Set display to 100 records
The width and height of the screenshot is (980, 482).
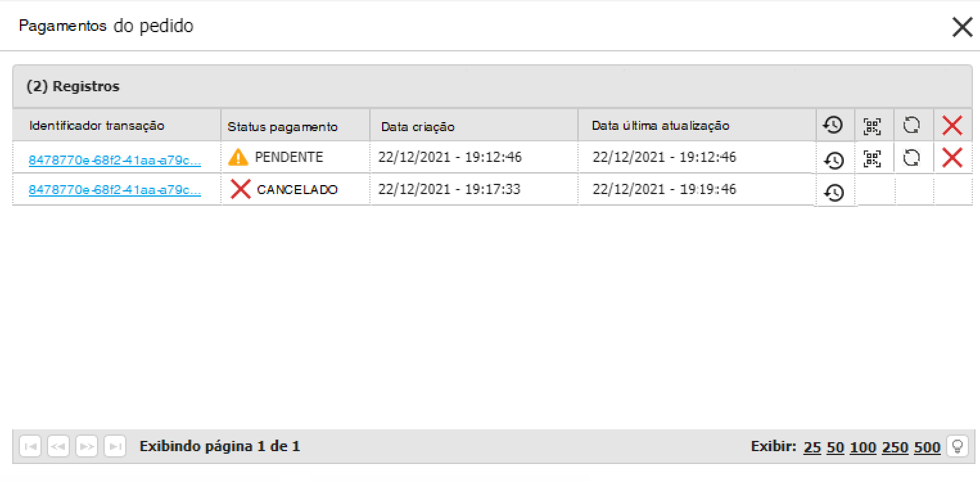[x=862, y=447]
